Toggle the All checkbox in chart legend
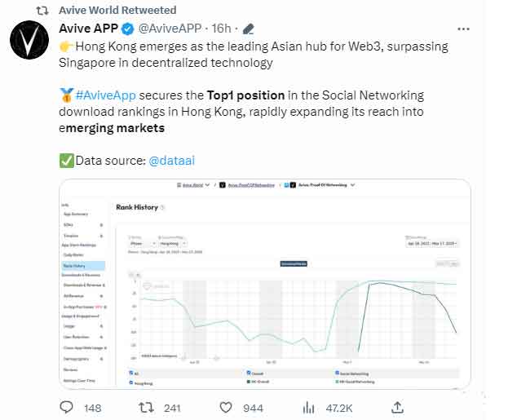This screenshot has height=420, width=508. click(x=132, y=373)
